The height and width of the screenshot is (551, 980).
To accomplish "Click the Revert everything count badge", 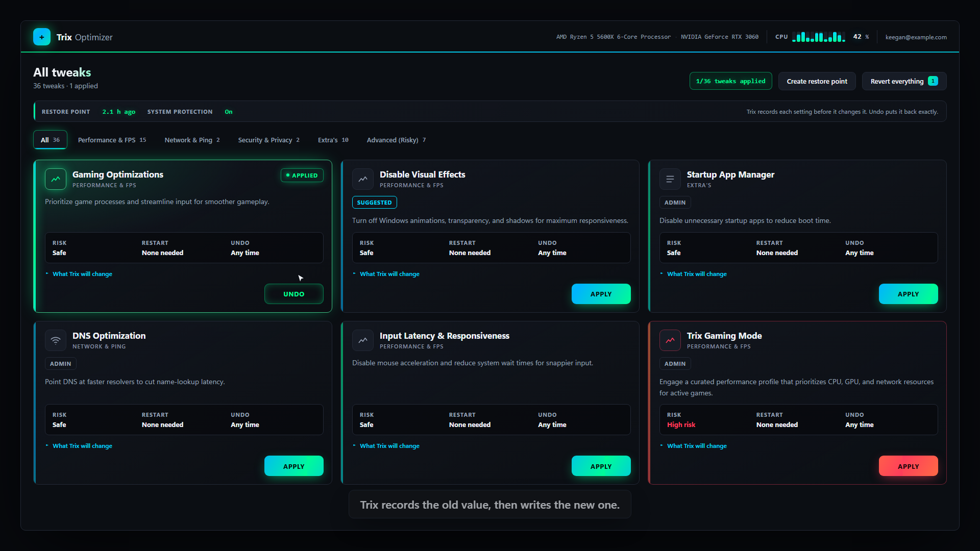I will [x=933, y=81].
